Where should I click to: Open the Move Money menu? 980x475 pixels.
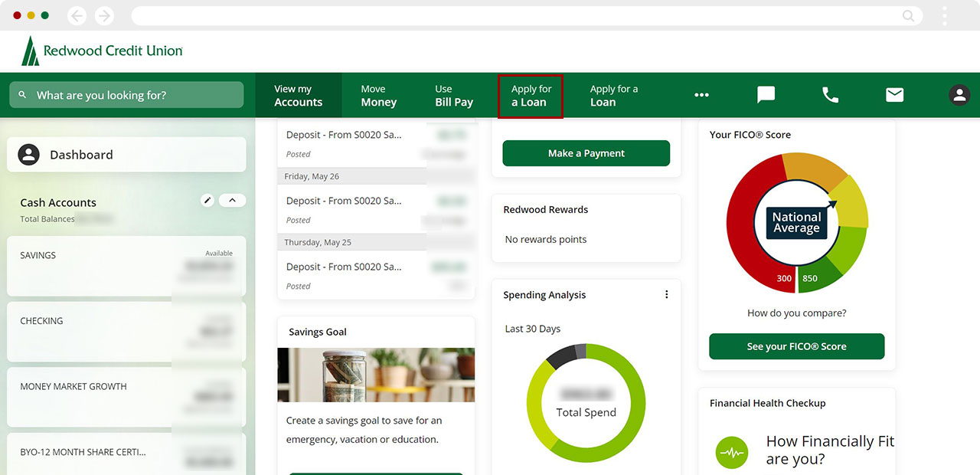378,96
